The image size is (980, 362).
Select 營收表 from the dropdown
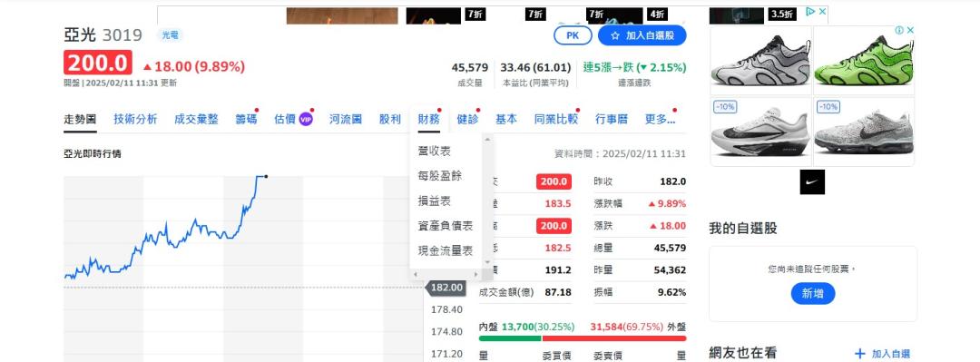435,152
